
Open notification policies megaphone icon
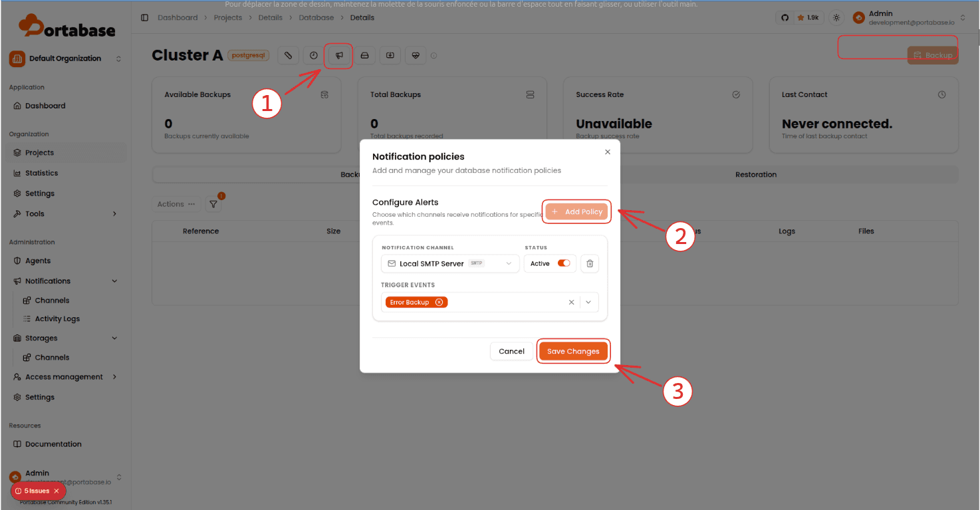(x=339, y=56)
